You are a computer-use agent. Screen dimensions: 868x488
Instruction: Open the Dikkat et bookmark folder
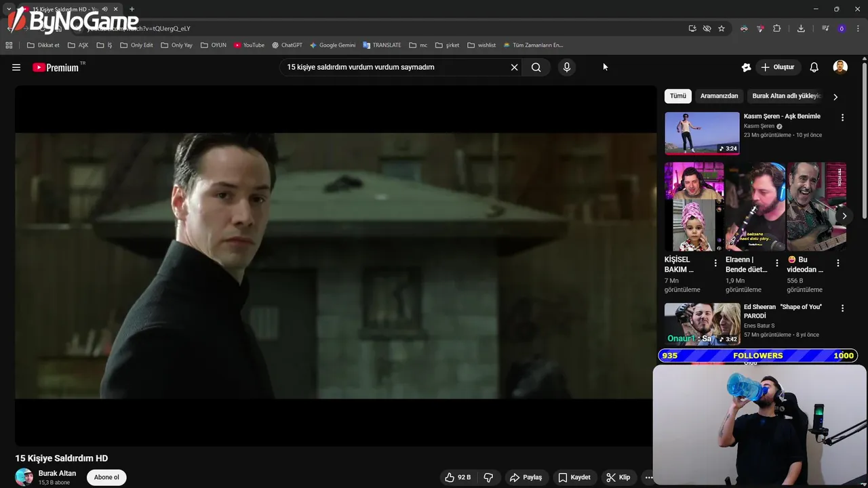coord(43,45)
